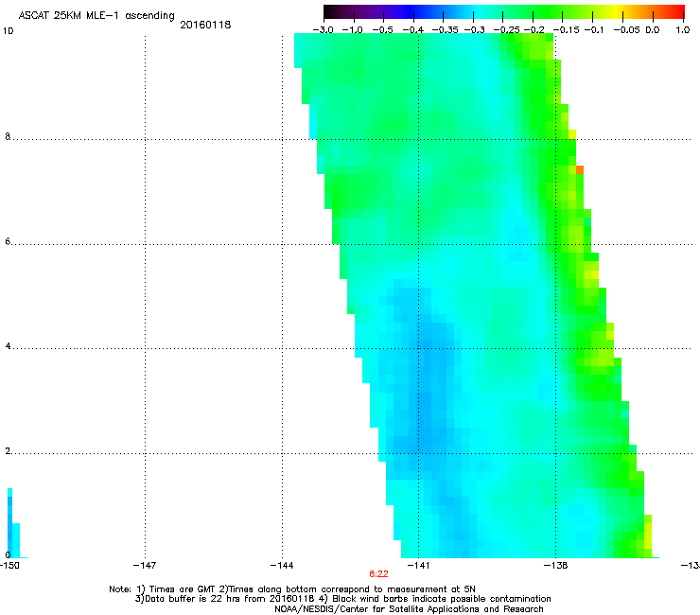Click the colorbar label -0.5
This screenshot has height=615, width=700.
[x=382, y=30]
